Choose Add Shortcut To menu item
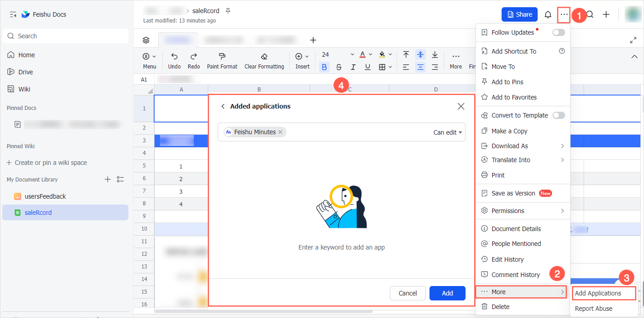The height and width of the screenshot is (318, 644). pyautogui.click(x=523, y=51)
